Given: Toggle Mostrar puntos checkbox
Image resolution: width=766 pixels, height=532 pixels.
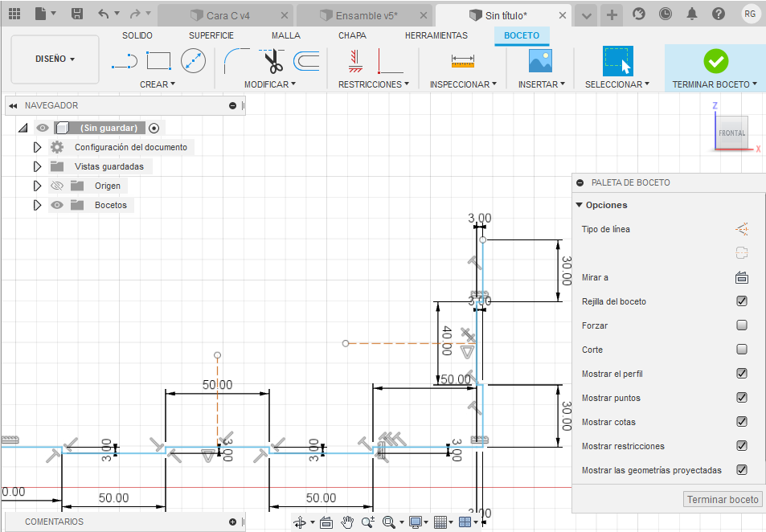Looking at the screenshot, I should (x=742, y=398).
